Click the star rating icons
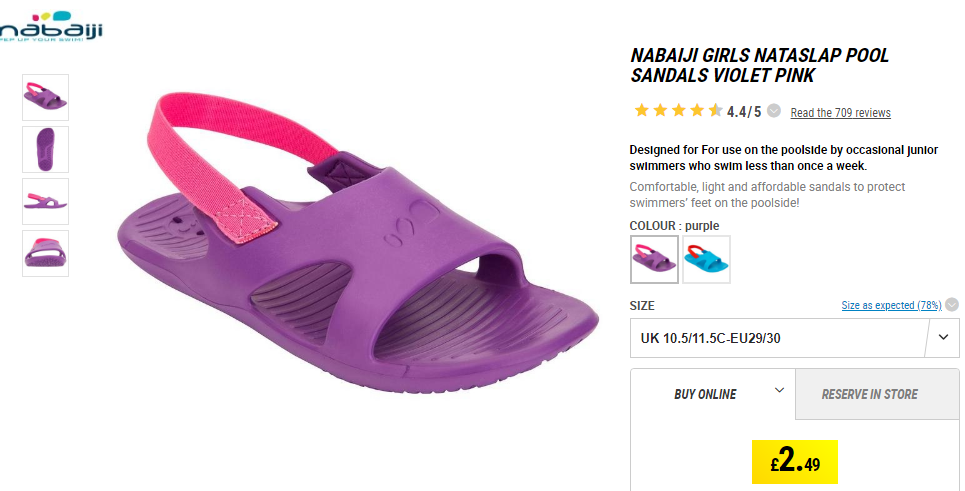The width and height of the screenshot is (965, 491). pyautogui.click(x=678, y=111)
